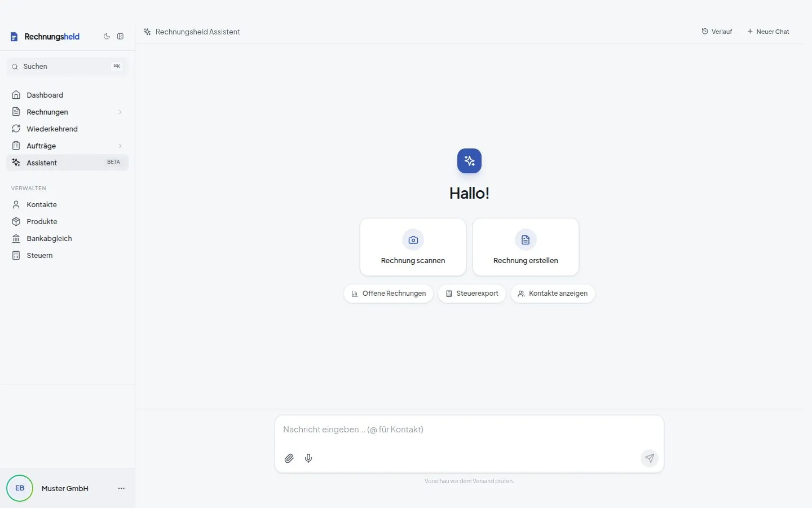This screenshot has height=508, width=812.
Task: Click the blue assistant sparkle logo above Hallo!
Action: click(469, 161)
